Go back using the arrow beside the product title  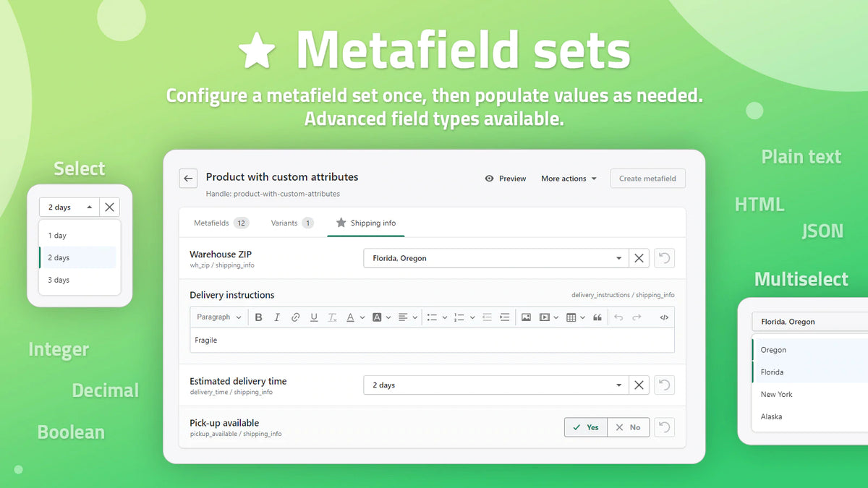click(188, 179)
